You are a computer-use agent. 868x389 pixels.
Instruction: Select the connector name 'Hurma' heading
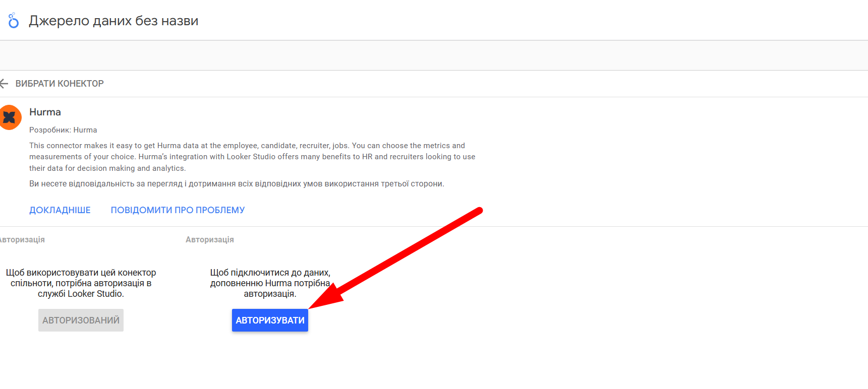pos(45,112)
